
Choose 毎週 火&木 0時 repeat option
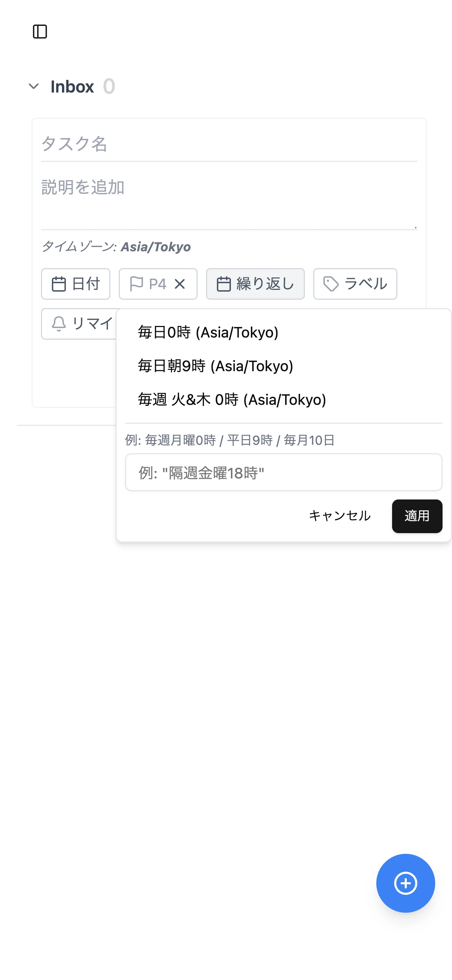(x=232, y=400)
